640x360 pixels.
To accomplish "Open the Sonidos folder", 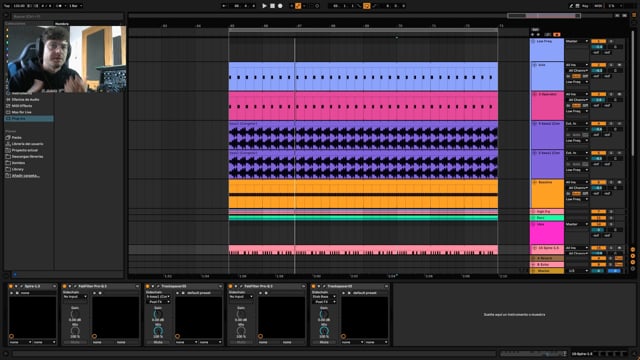I will [x=18, y=163].
